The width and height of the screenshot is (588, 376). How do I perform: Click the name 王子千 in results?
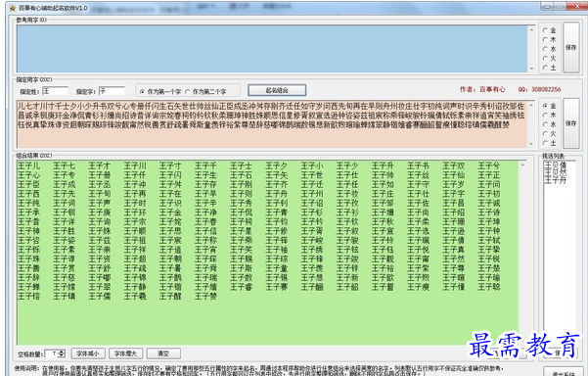coord(205,165)
